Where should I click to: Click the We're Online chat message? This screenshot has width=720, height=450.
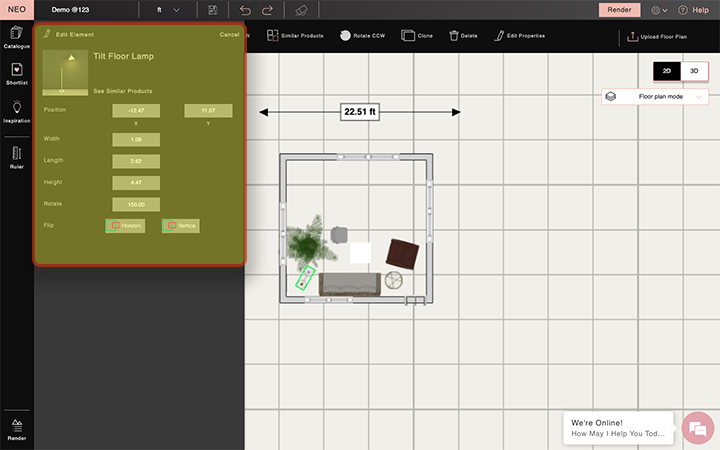click(x=618, y=428)
